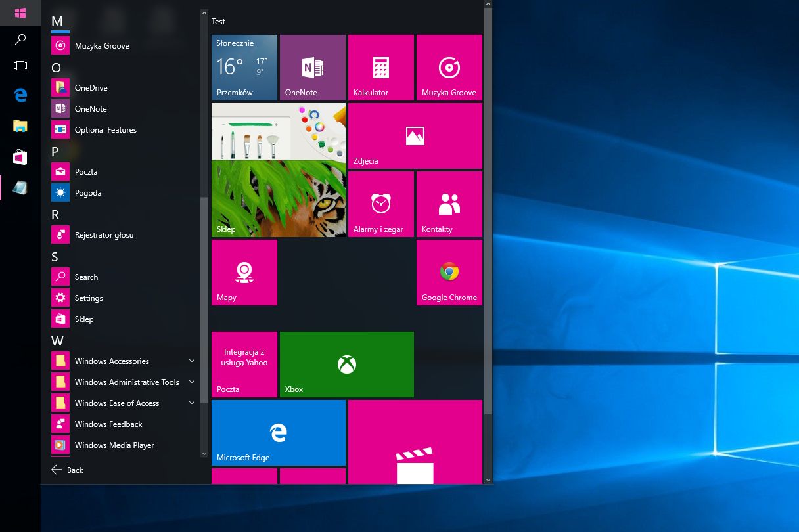Click tiles pane scrollbar down arrow
This screenshot has width=799, height=532.
click(488, 480)
